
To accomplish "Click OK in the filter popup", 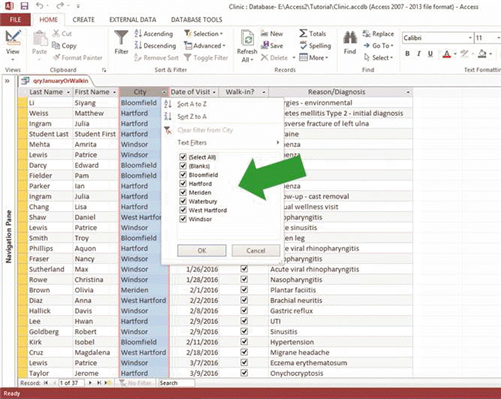I will click(x=202, y=251).
